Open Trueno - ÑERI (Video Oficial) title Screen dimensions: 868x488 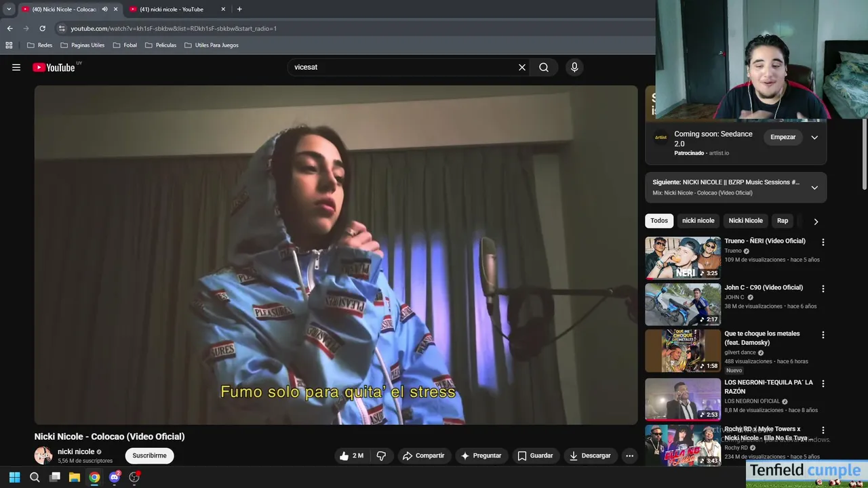click(765, 241)
